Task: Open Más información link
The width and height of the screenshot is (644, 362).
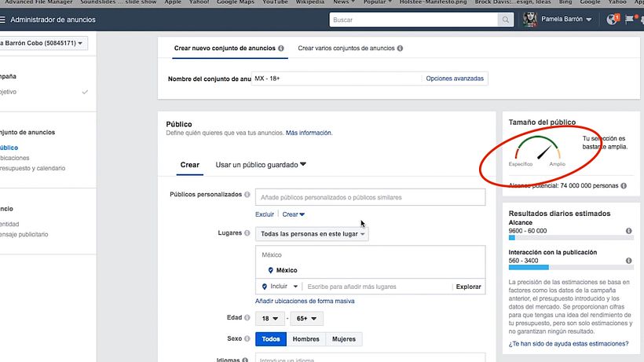Action: pyautogui.click(x=309, y=133)
